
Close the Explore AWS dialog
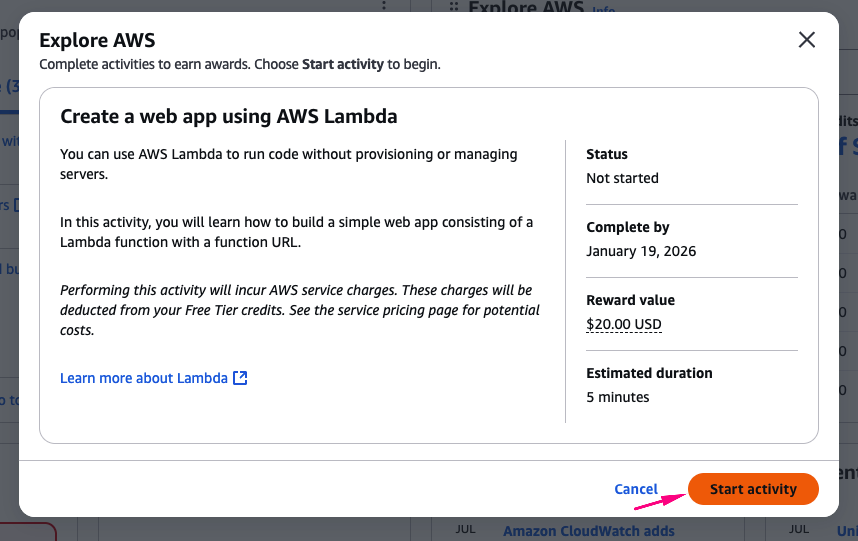806,40
